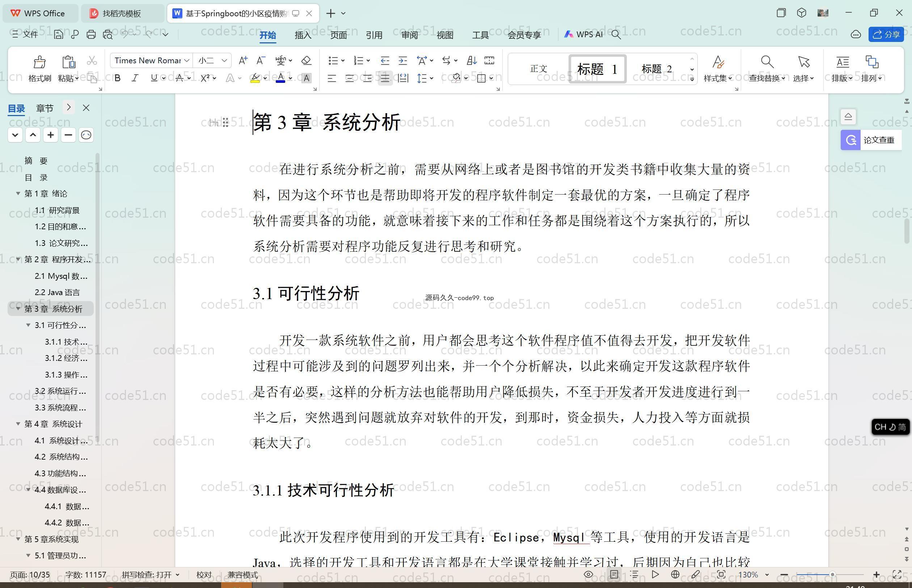Click the vertical document scrollbar thumb
The height and width of the screenshot is (588, 912).
coord(907,231)
